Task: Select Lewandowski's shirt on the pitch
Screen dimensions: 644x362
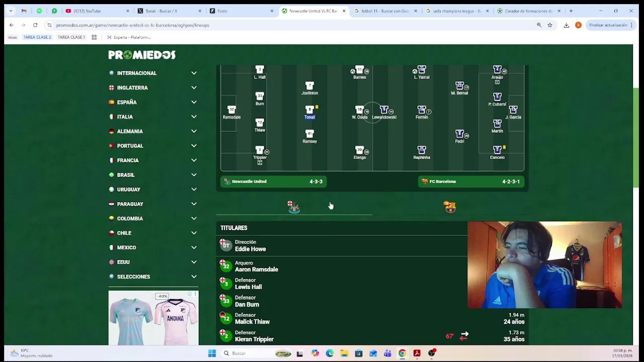Action: (x=384, y=110)
